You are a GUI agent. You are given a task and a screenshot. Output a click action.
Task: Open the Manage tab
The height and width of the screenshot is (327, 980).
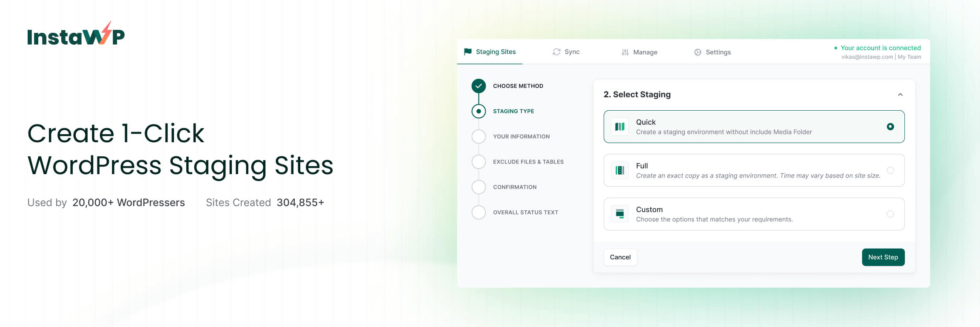(645, 52)
